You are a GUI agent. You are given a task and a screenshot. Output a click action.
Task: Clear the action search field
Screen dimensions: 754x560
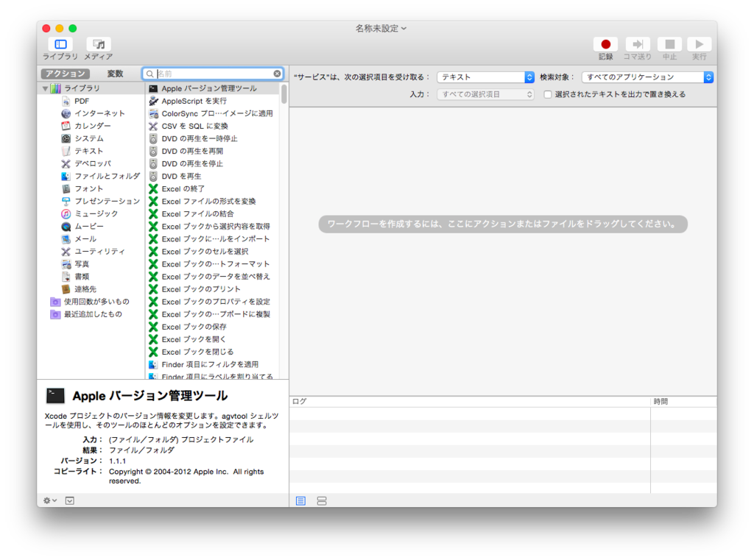278,74
